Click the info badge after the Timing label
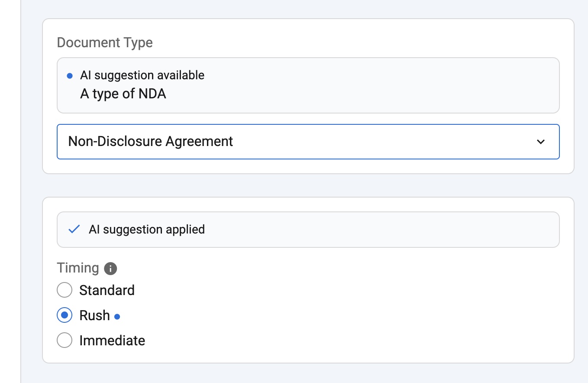Screen dimensions: 588x383 [110, 269]
